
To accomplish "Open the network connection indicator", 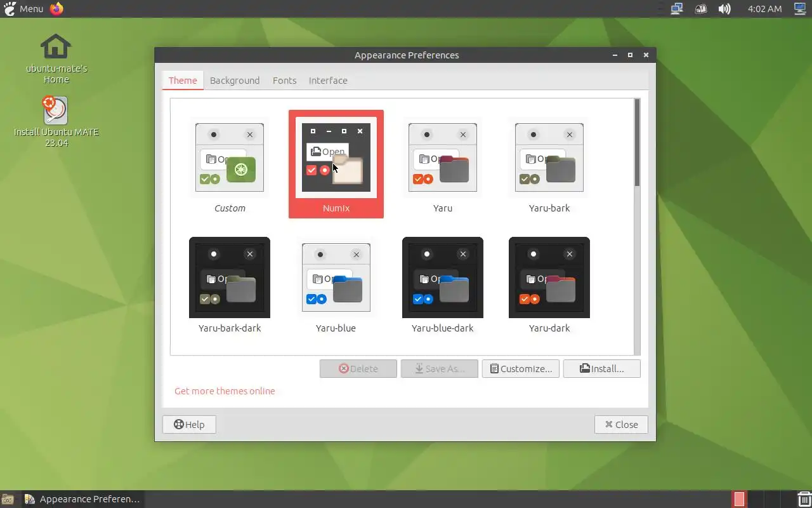I will coord(677,9).
